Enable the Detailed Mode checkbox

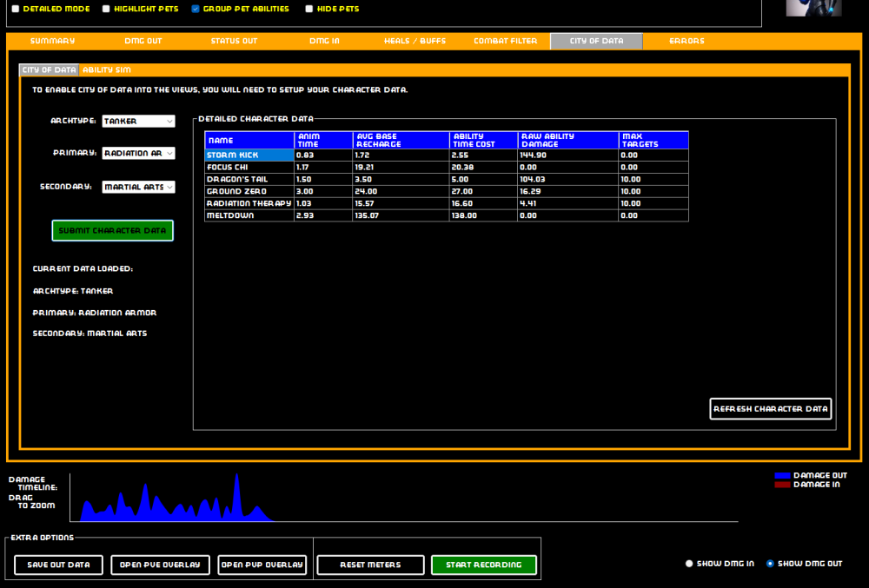15,9
